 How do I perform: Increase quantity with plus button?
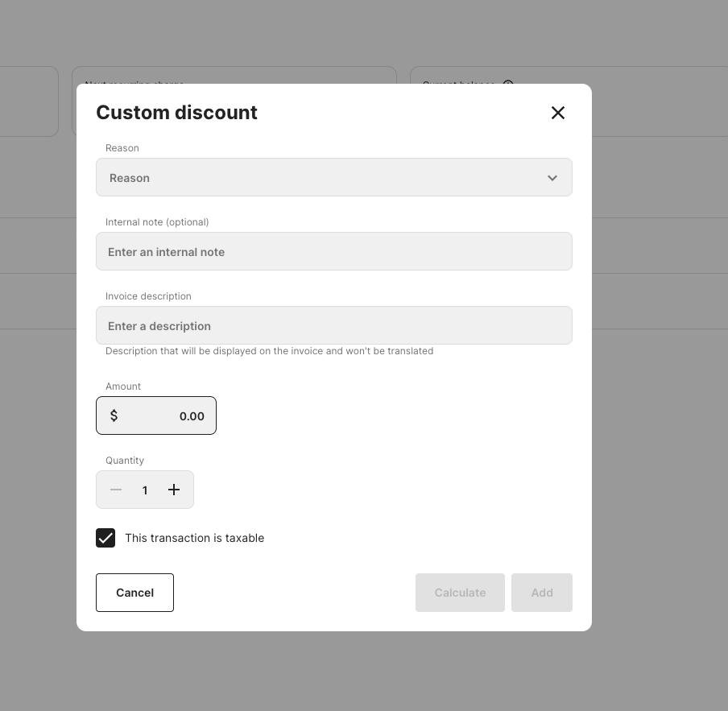point(174,490)
